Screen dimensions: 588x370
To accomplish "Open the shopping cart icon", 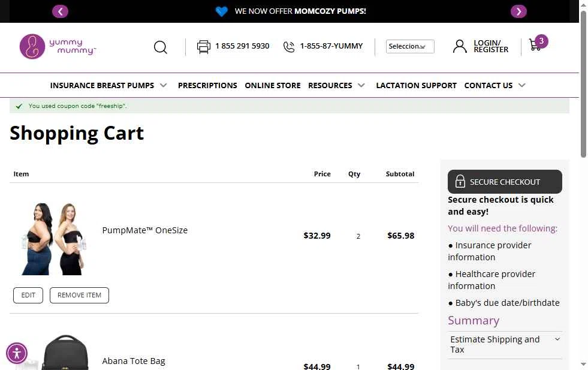I will [535, 45].
